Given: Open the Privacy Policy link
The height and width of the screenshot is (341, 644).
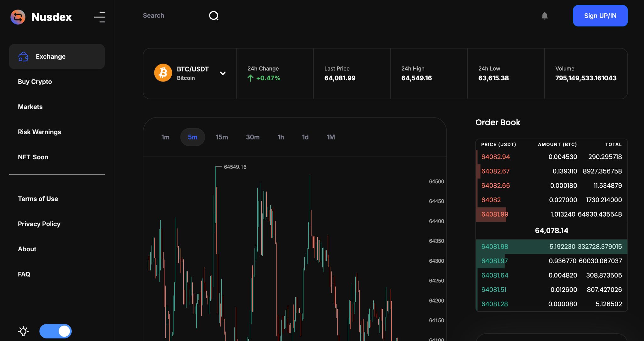Looking at the screenshot, I should [x=39, y=224].
